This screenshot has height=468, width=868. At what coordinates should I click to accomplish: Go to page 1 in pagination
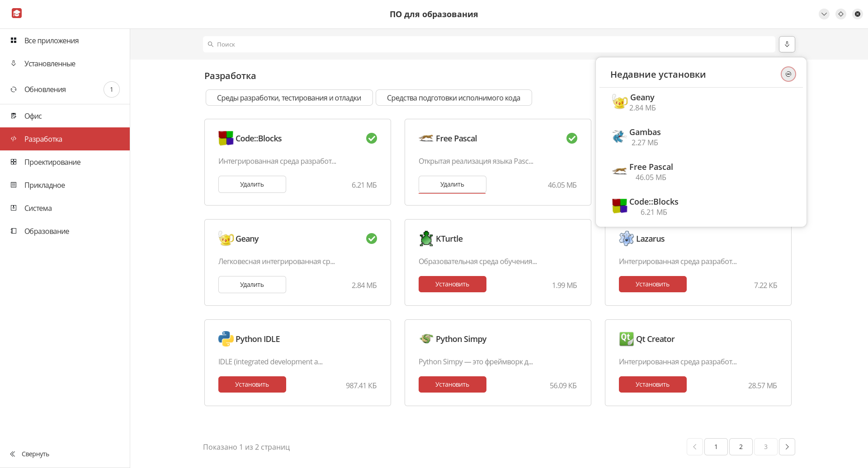716,447
